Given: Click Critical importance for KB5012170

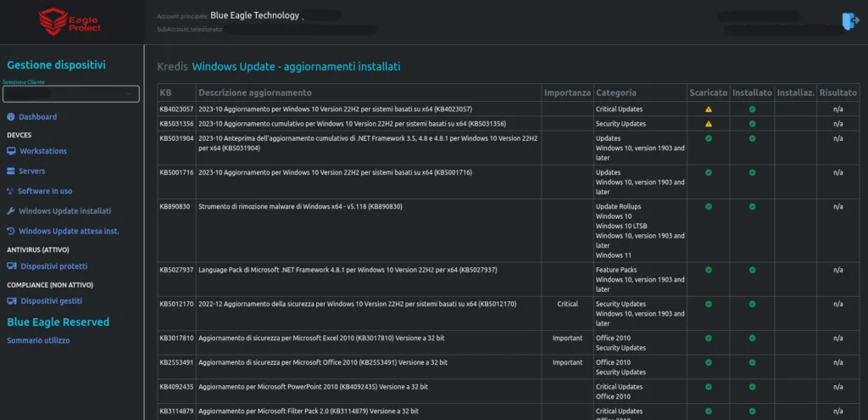Looking at the screenshot, I should pyautogui.click(x=567, y=304).
